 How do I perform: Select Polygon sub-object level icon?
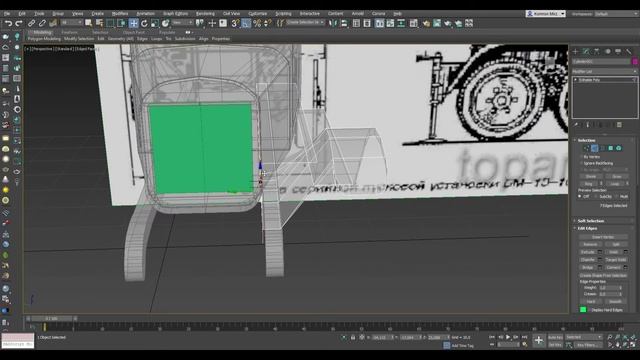[x=611, y=148]
